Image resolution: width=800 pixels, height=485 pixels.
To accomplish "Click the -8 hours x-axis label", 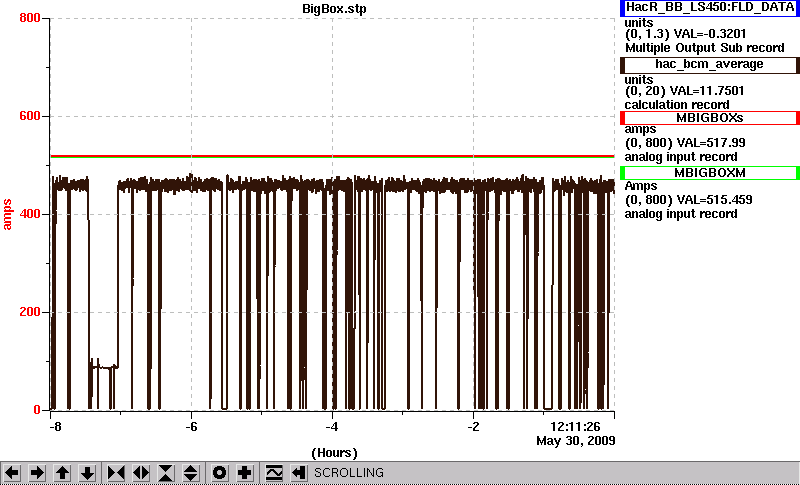I will (x=55, y=427).
